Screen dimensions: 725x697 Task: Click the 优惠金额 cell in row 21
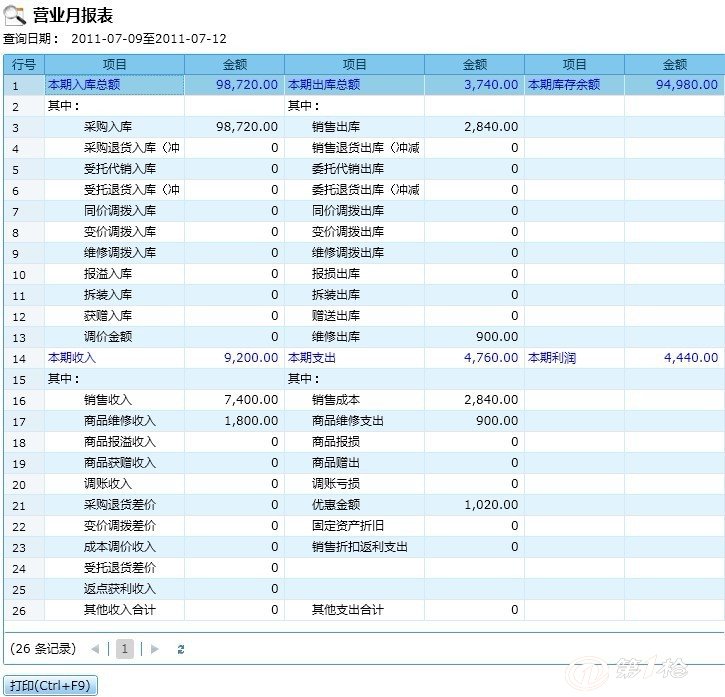click(x=336, y=505)
